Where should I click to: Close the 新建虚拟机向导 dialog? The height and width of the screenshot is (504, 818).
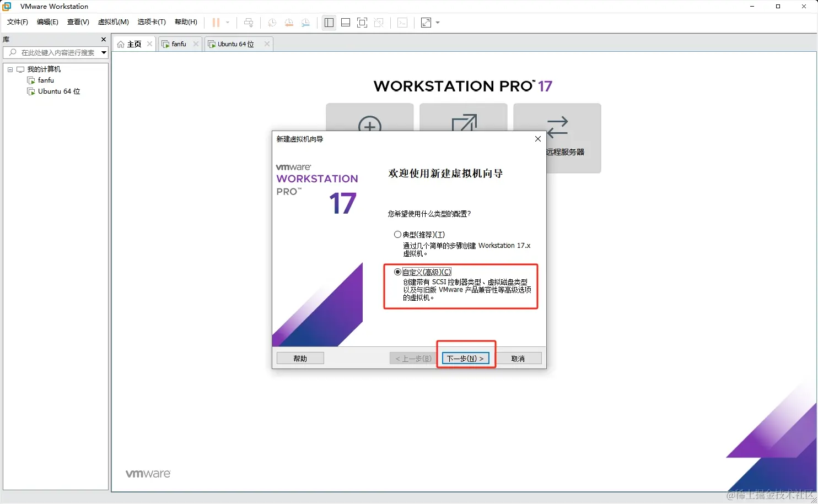(x=538, y=139)
